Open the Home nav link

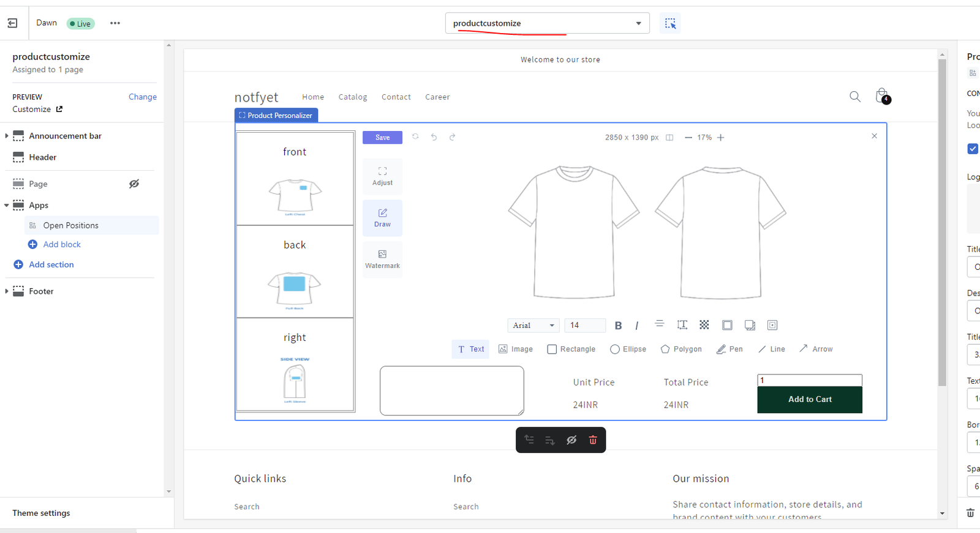pyautogui.click(x=313, y=97)
